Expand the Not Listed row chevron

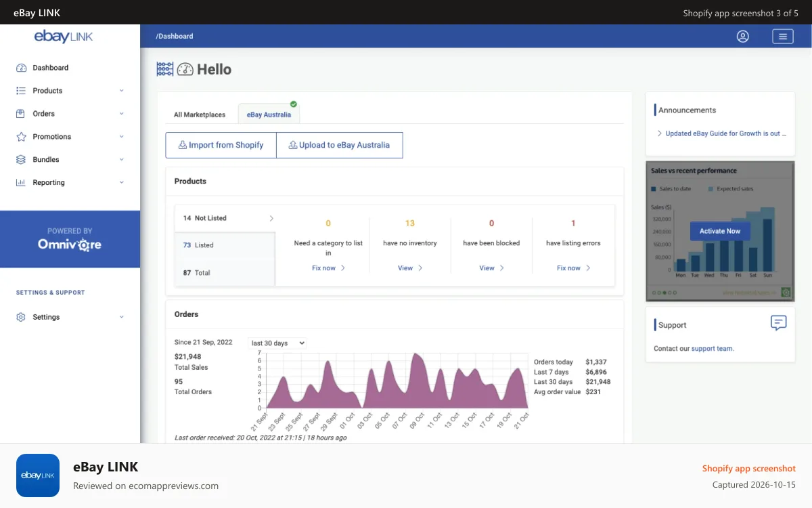(271, 218)
